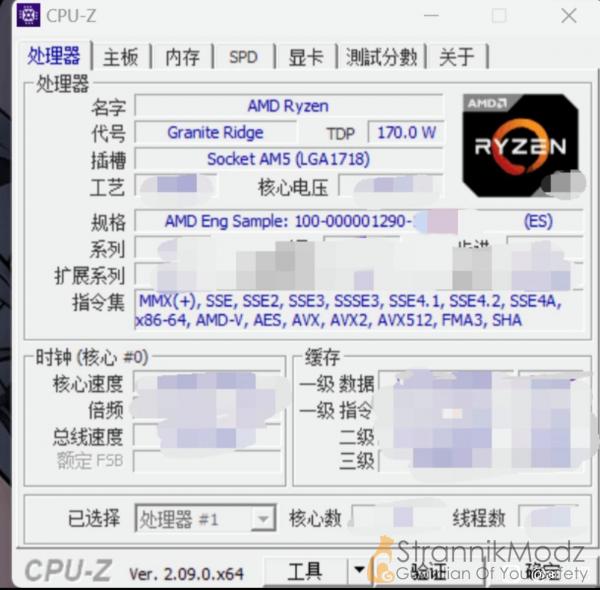Click the AMD Eng Sample specification text
Image resolution: width=600 pixels, height=590 pixels.
coord(288,221)
